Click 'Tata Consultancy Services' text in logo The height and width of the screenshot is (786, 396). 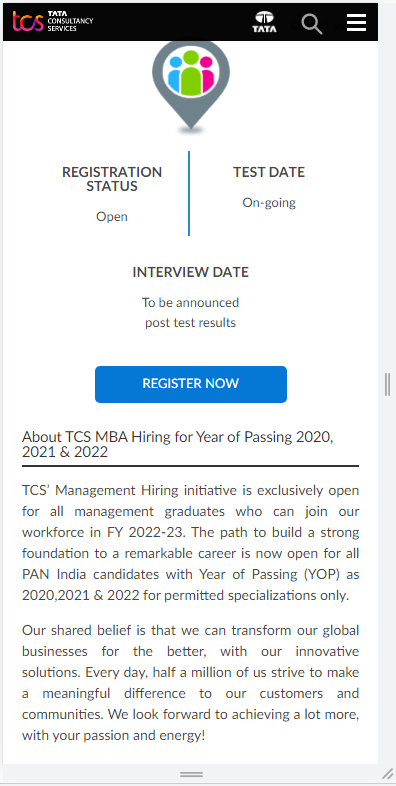tap(70, 22)
